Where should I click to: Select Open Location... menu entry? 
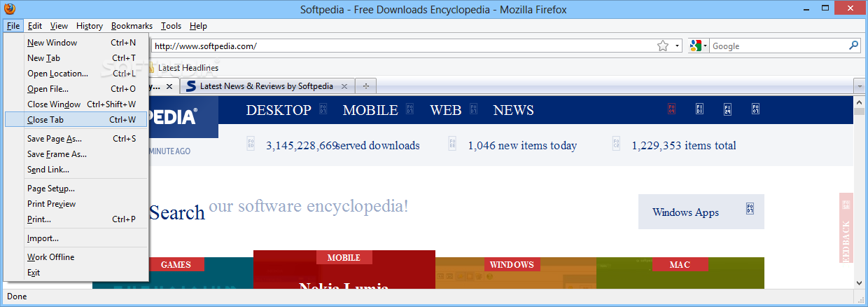[76, 74]
